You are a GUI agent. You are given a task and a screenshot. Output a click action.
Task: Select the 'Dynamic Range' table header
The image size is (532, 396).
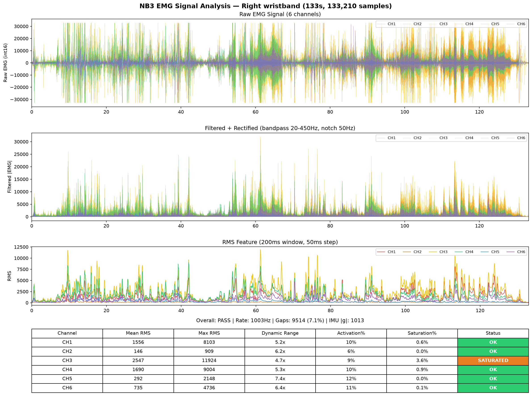click(280, 333)
